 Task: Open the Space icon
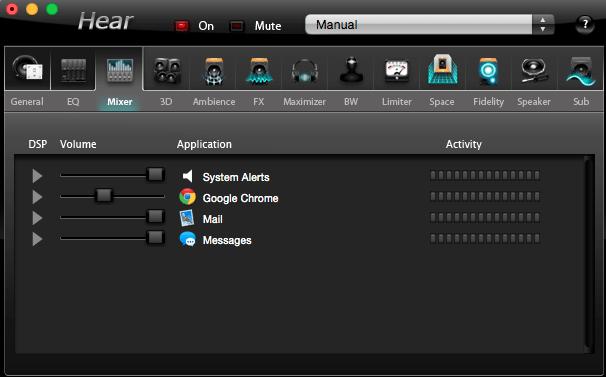442,69
